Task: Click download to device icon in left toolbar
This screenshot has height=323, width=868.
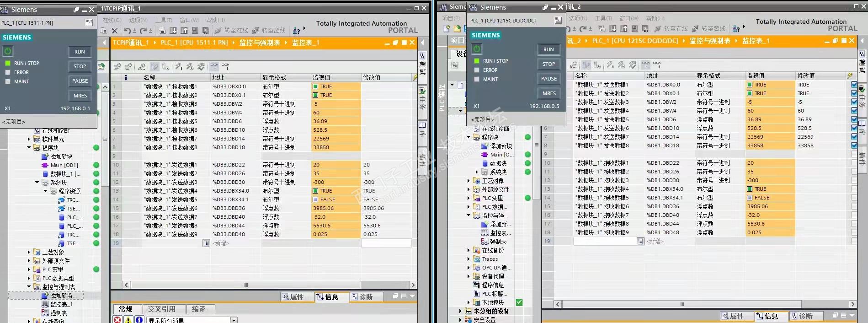Action: click(x=173, y=31)
